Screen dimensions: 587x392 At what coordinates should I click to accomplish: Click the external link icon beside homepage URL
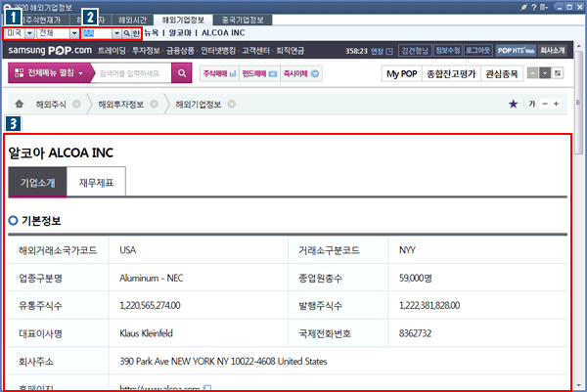point(207,389)
